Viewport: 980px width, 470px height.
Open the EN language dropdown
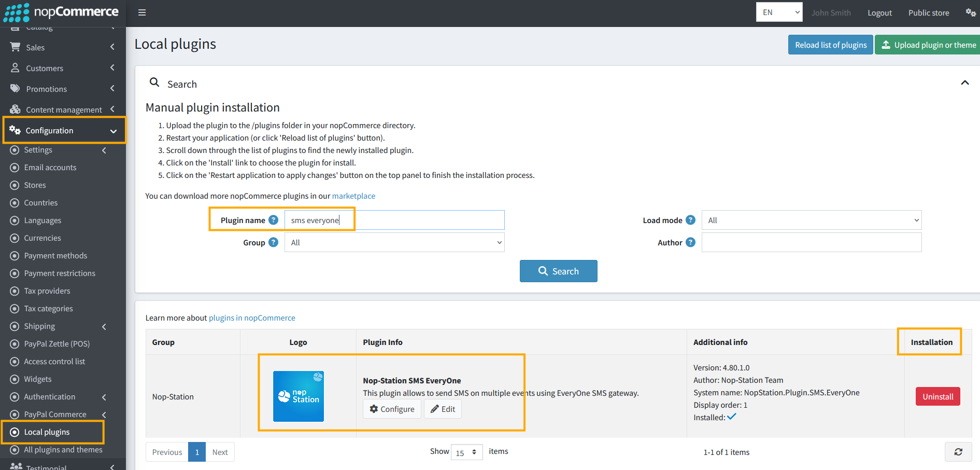pos(779,12)
